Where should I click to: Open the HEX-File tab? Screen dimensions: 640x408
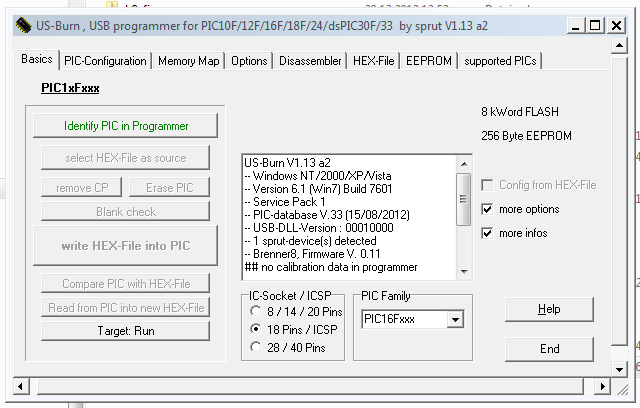pos(373,61)
